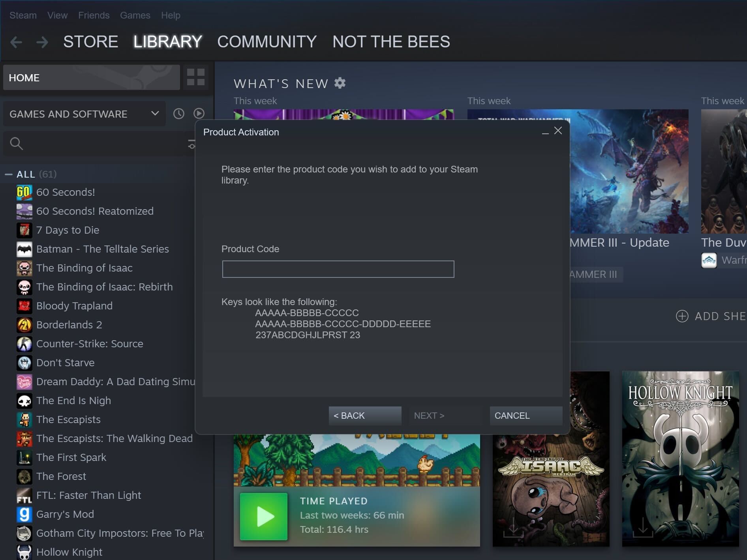Click the library HOME button
Image resolution: width=747 pixels, height=560 pixels.
pyautogui.click(x=91, y=77)
